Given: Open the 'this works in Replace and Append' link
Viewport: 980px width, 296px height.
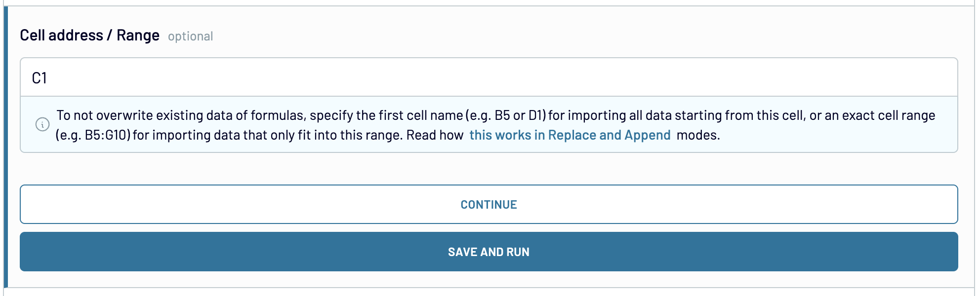Looking at the screenshot, I should coord(570,135).
